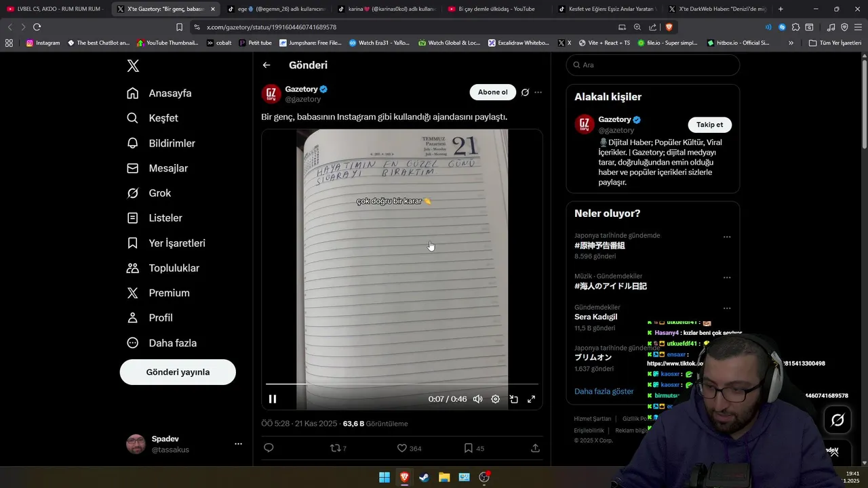Open more options for Sera Kadıgil trend
Image resolution: width=868 pixels, height=488 pixels.
pos(727,308)
